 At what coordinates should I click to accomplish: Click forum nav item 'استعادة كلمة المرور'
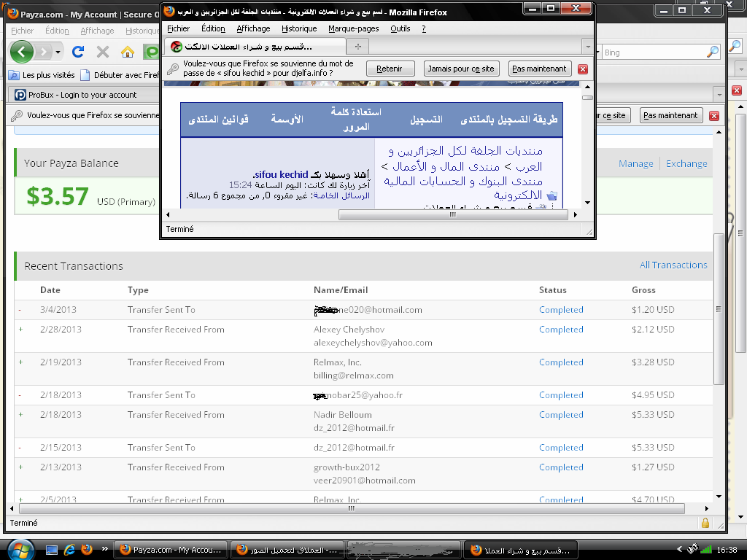click(x=356, y=119)
